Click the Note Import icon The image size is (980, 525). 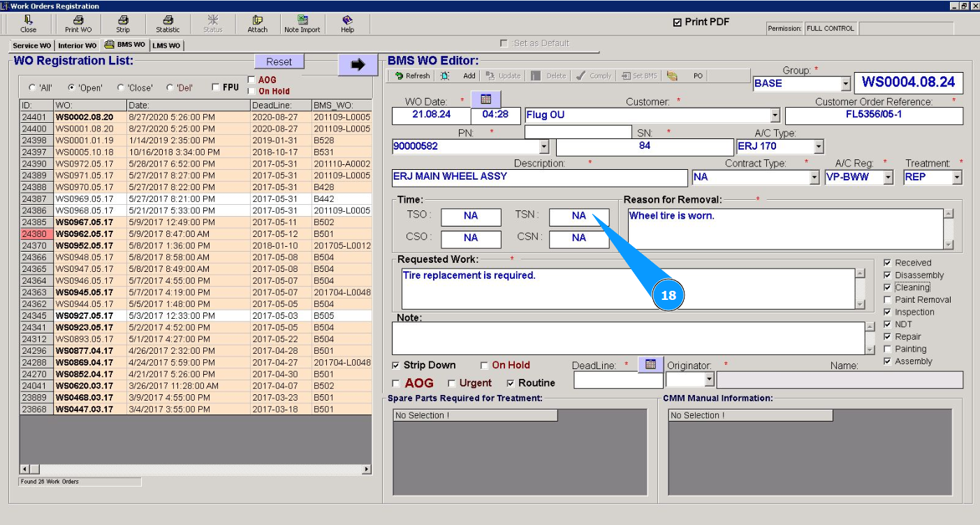click(x=302, y=24)
